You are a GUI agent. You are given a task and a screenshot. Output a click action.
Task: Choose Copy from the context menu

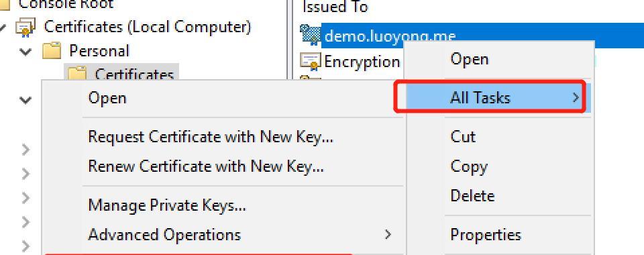point(469,166)
